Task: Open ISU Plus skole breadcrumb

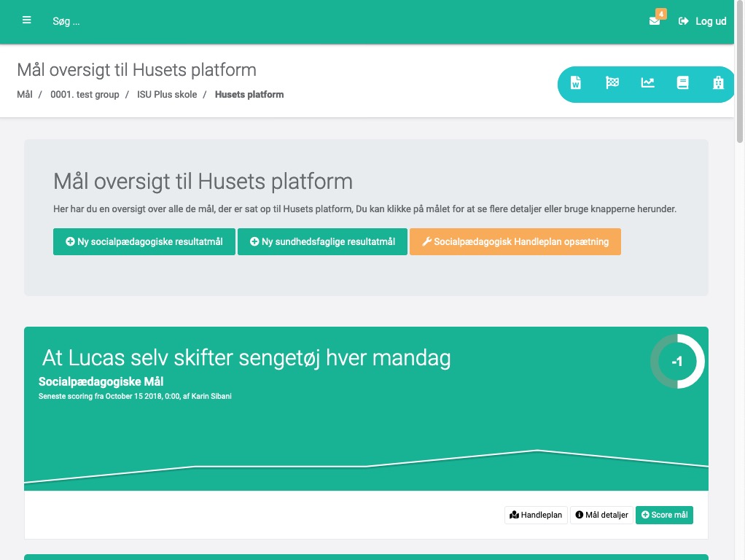Action: [167, 95]
